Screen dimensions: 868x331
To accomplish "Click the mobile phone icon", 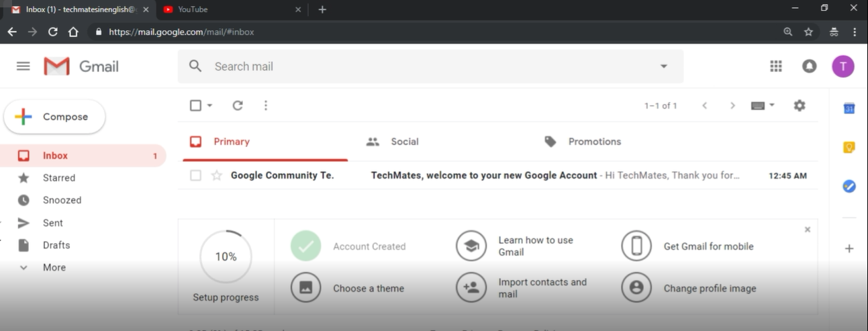I will [636, 246].
